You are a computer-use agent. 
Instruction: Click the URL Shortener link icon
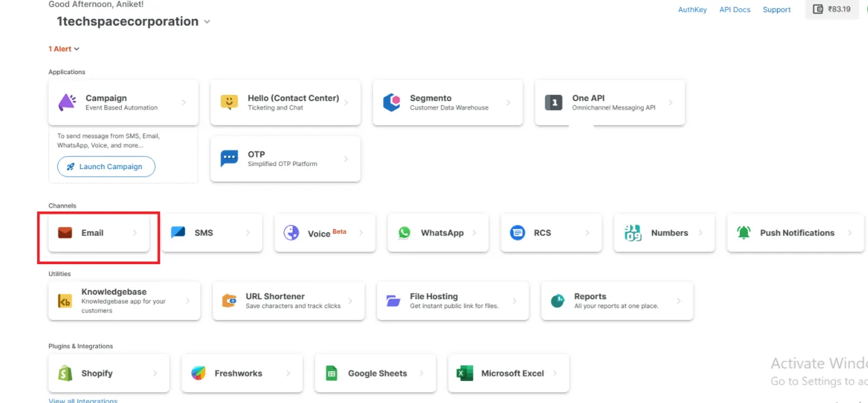point(229,301)
